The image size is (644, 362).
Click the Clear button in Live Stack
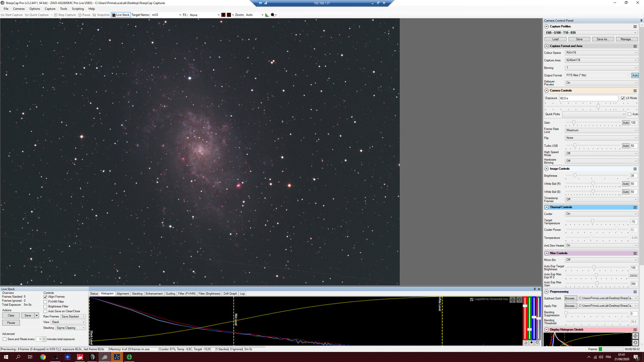coord(11,316)
